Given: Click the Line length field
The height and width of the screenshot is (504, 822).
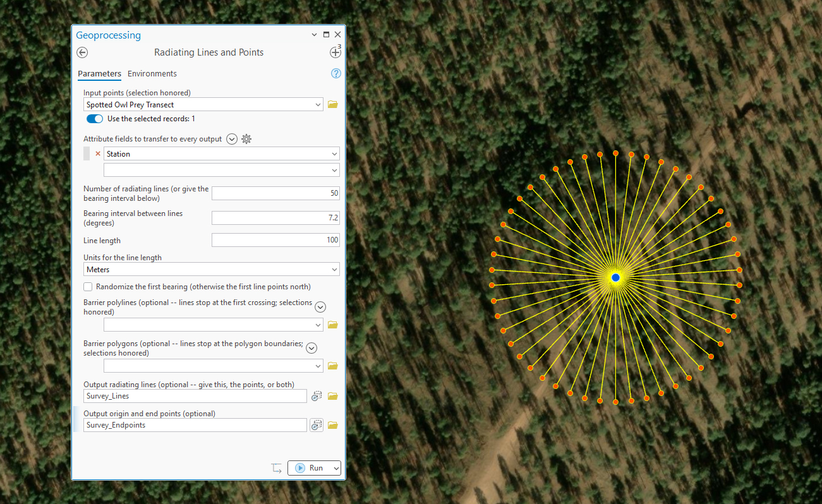Looking at the screenshot, I should (x=276, y=240).
